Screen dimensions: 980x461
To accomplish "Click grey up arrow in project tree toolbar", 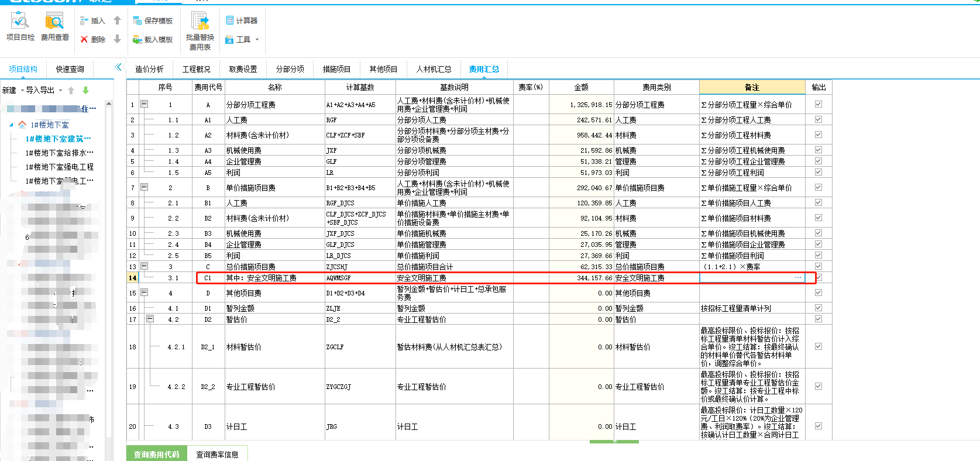I will (71, 91).
